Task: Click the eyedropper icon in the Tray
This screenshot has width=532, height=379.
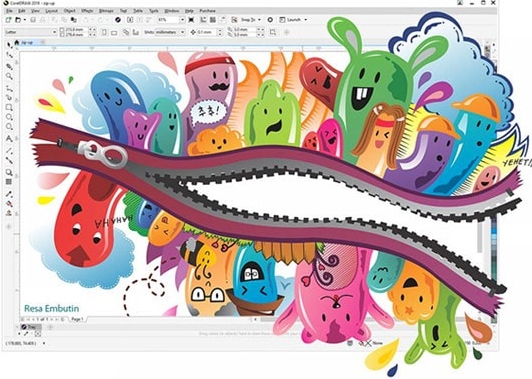Action: (x=26, y=334)
